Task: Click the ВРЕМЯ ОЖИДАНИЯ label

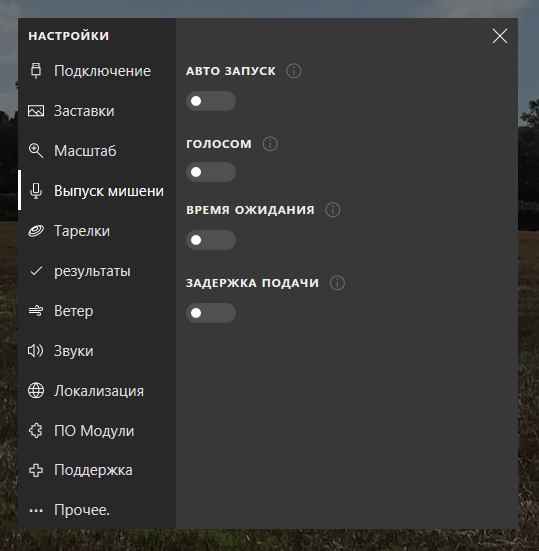Action: point(250,210)
